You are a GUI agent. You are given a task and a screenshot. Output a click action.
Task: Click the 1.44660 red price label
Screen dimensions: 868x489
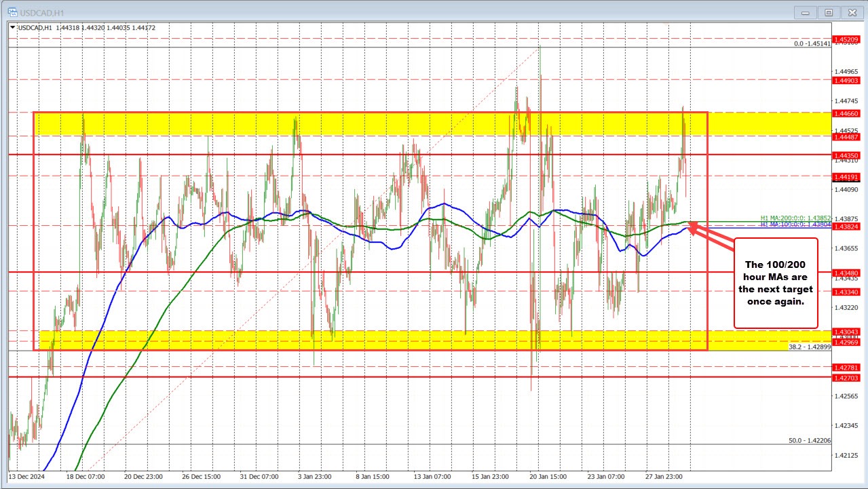(847, 115)
